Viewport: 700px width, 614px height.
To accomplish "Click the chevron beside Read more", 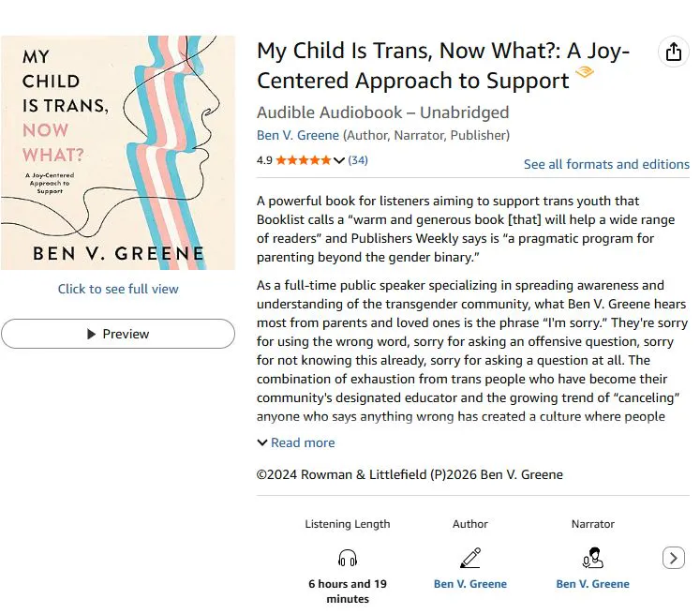I will click(x=262, y=442).
